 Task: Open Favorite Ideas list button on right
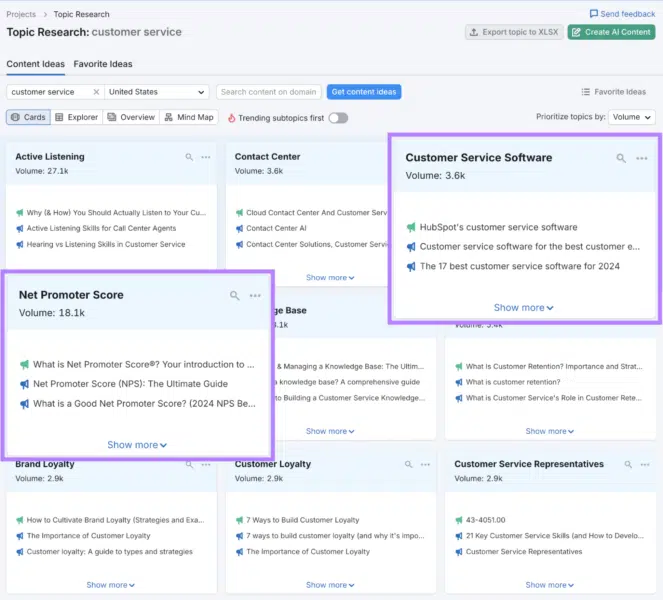[x=614, y=92]
